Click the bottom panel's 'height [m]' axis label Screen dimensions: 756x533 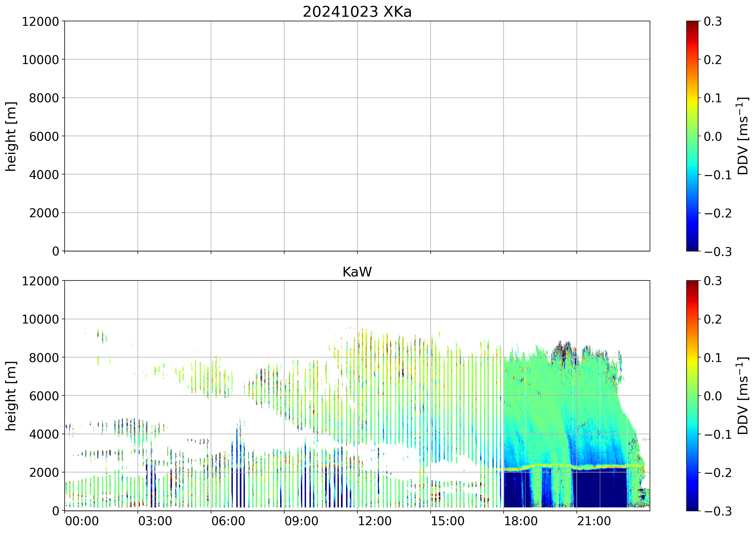click(11, 396)
